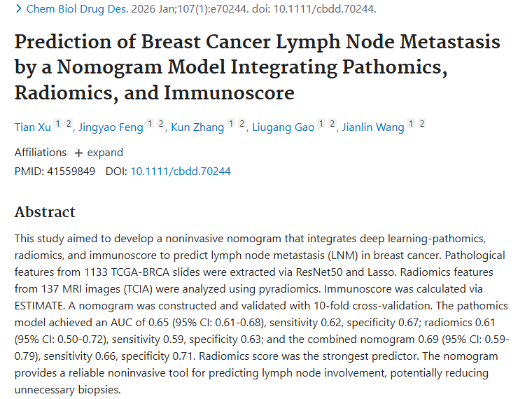Click affiliation superscript 1 after Jingyao Feng

pyautogui.click(x=150, y=124)
